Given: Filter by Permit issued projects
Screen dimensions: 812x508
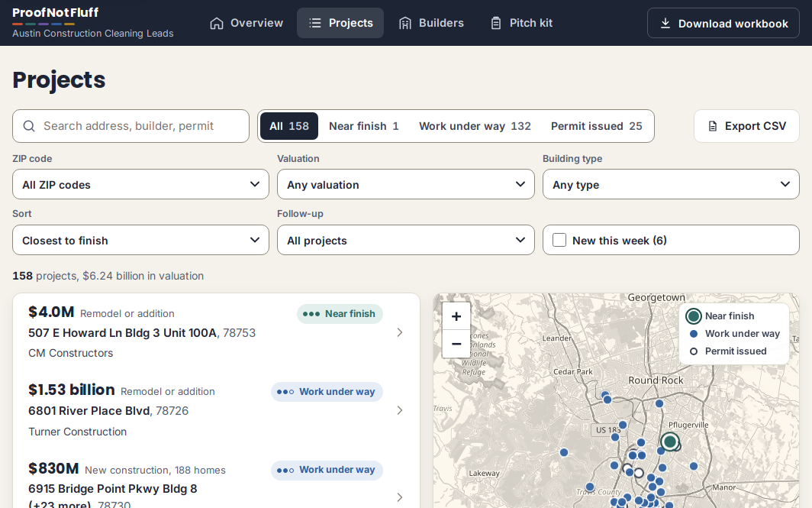Looking at the screenshot, I should [x=597, y=126].
